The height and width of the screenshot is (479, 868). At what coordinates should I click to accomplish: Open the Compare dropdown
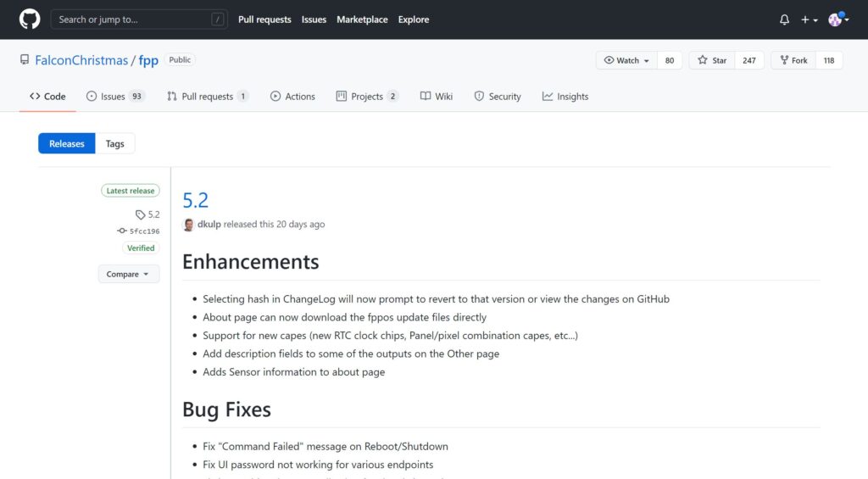[128, 274]
